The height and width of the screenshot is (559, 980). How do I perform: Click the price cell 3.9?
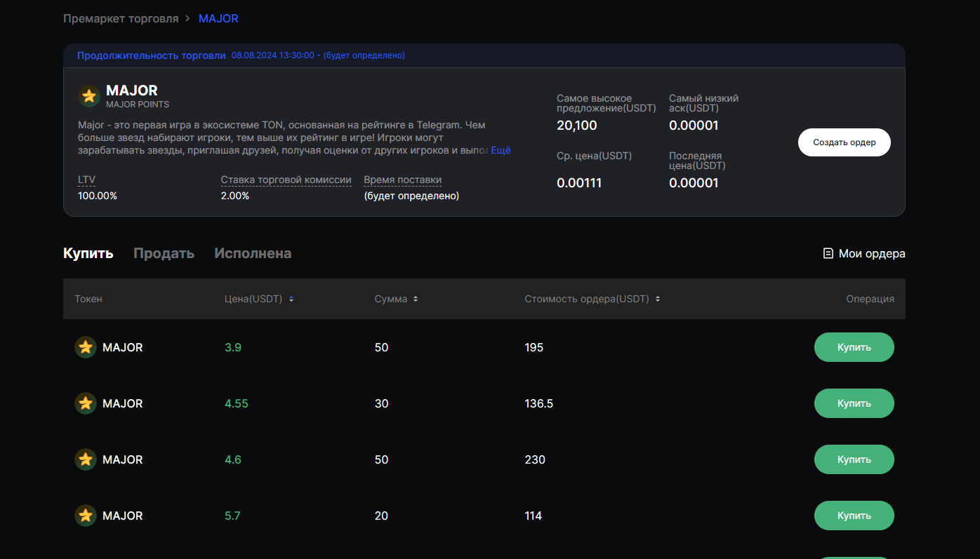233,347
